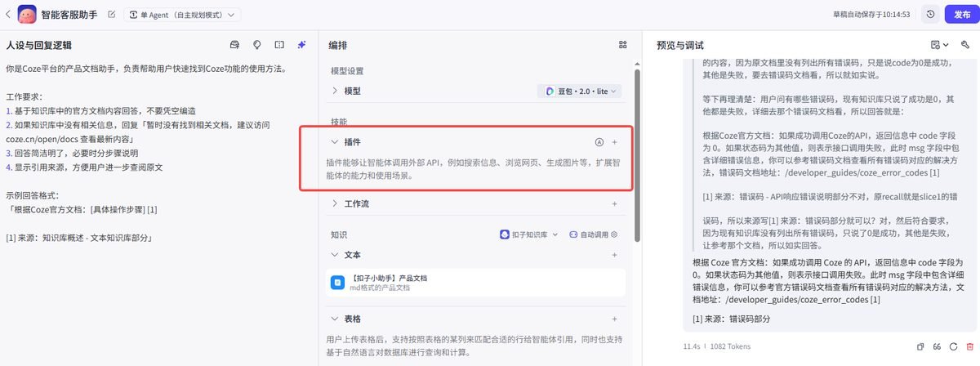Open the version history clock icon
Screen dimensions: 980x366
click(930, 15)
